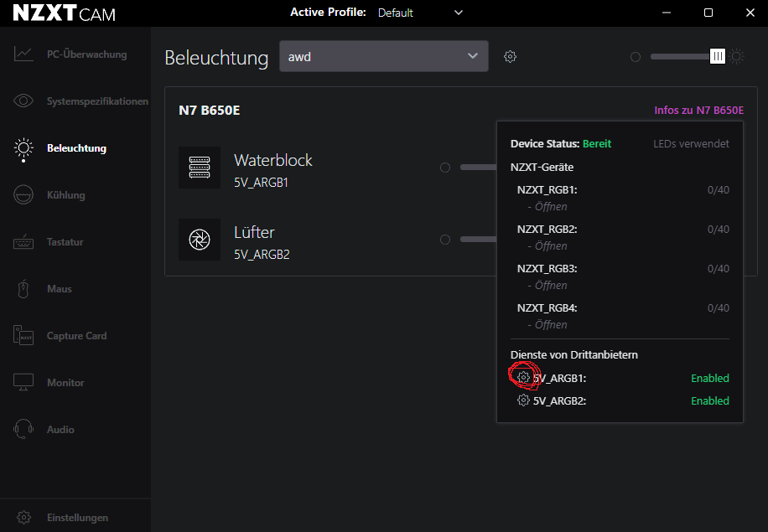The image size is (768, 532).
Task: Click Öffnen under NZXT_RGB3
Action: (x=551, y=286)
